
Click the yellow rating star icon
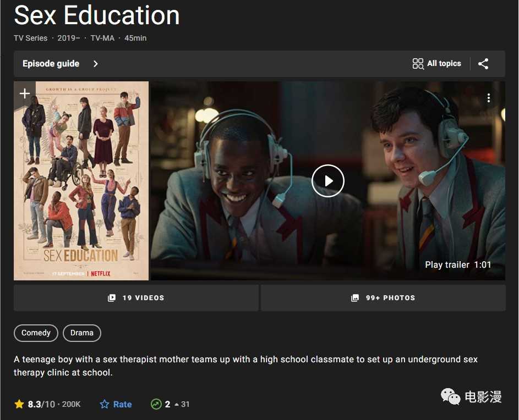19,404
